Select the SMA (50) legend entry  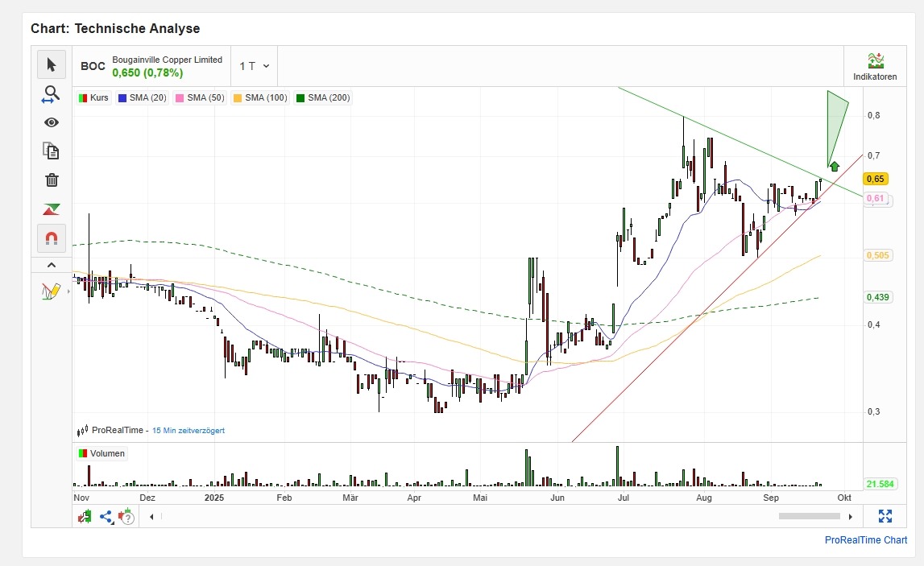(x=200, y=97)
